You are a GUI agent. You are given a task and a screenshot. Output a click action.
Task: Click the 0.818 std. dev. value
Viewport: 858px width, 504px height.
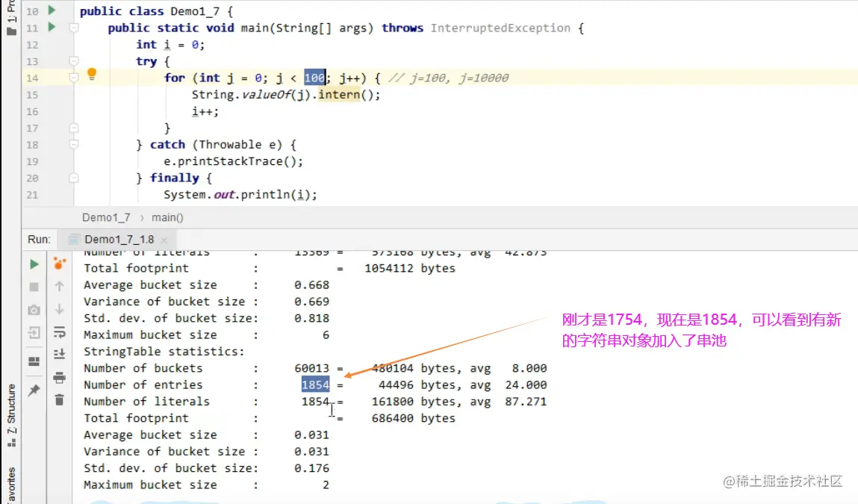(x=311, y=318)
